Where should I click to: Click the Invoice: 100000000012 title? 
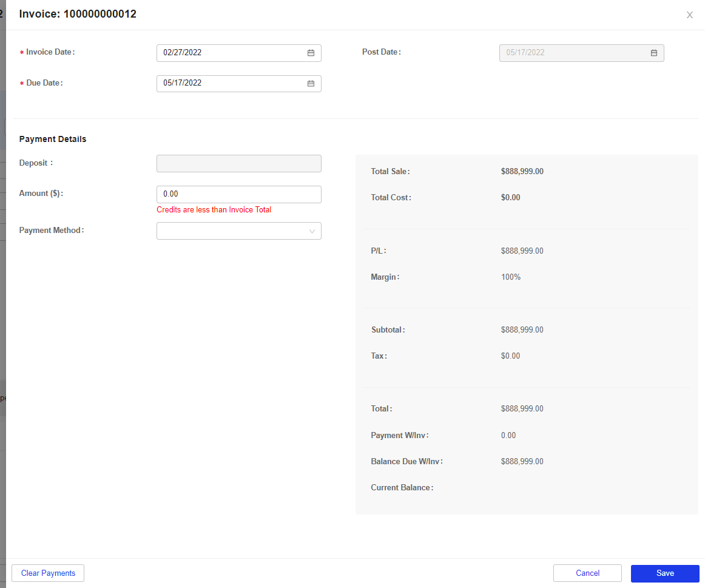click(x=78, y=14)
